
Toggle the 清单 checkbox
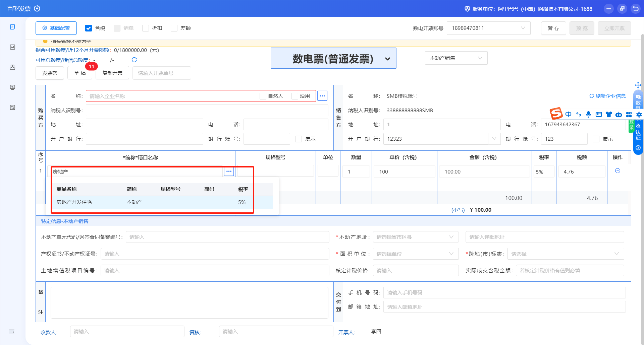click(x=117, y=28)
